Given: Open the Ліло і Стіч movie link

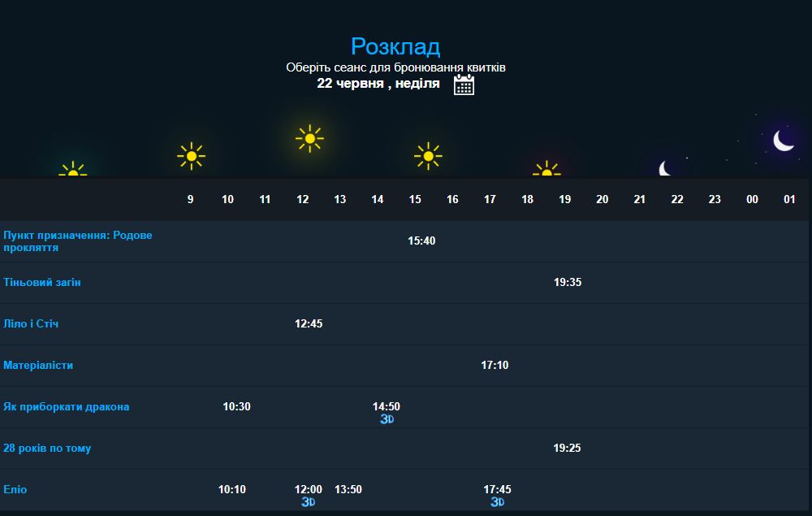Looking at the screenshot, I should point(31,324).
